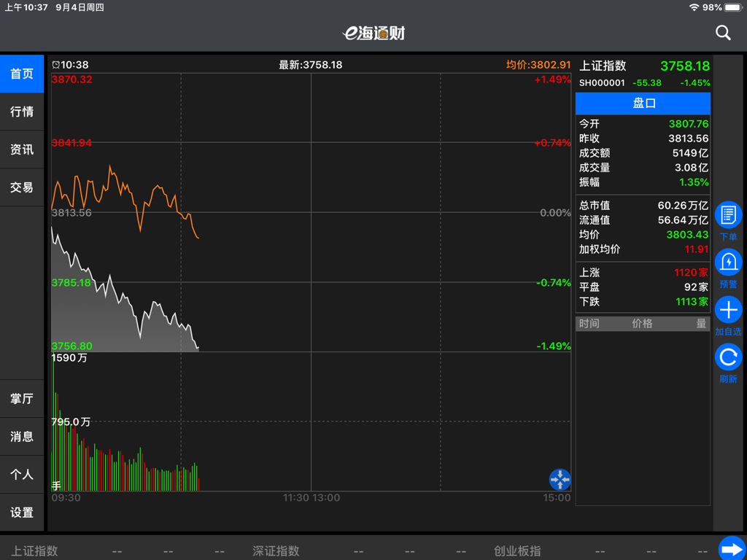Tap the 预警 alert bell icon

click(728, 262)
